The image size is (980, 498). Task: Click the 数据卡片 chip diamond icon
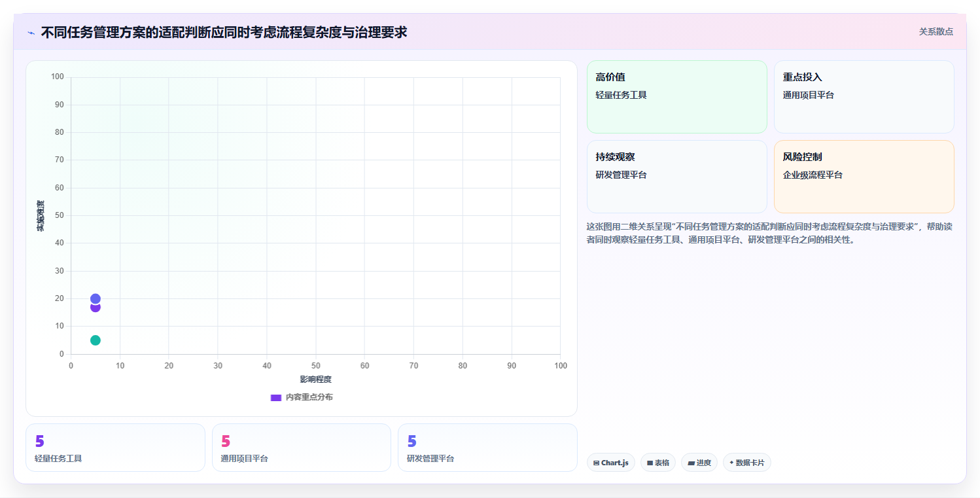coord(731,463)
